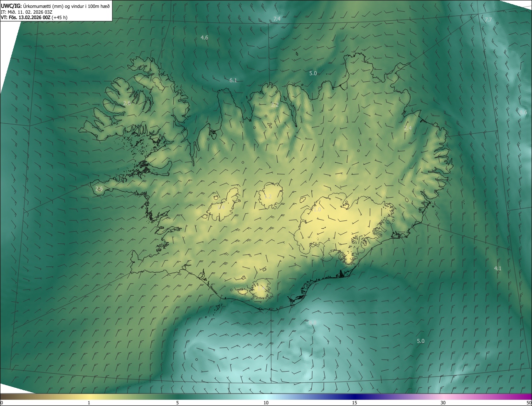
Task: Select the 2.6 label in the Westfjords
Action: point(127,103)
